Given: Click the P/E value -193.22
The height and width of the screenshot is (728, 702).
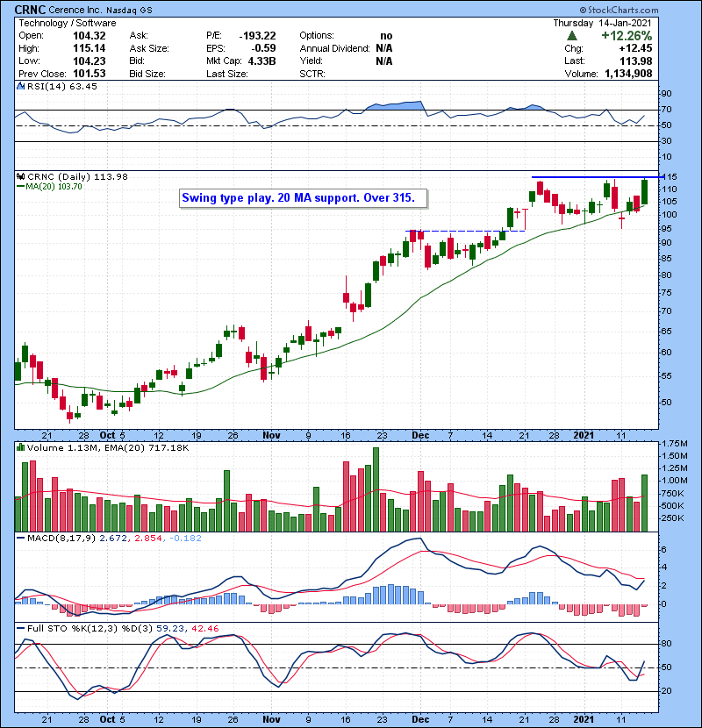Looking at the screenshot, I should click(x=257, y=36).
